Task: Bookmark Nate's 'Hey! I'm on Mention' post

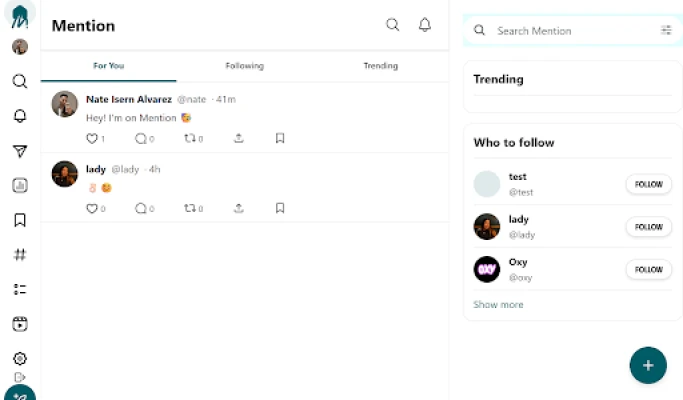Action: click(x=280, y=139)
